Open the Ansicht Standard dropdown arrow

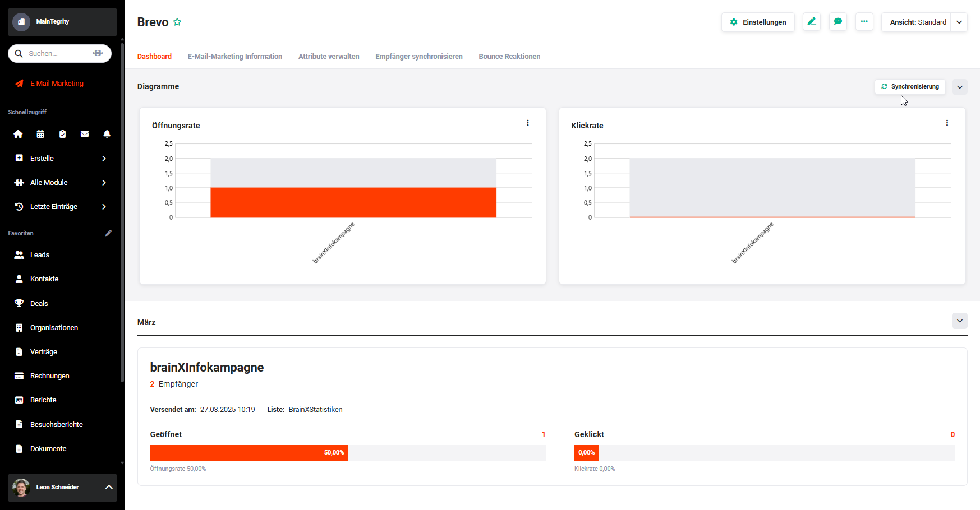[959, 22]
